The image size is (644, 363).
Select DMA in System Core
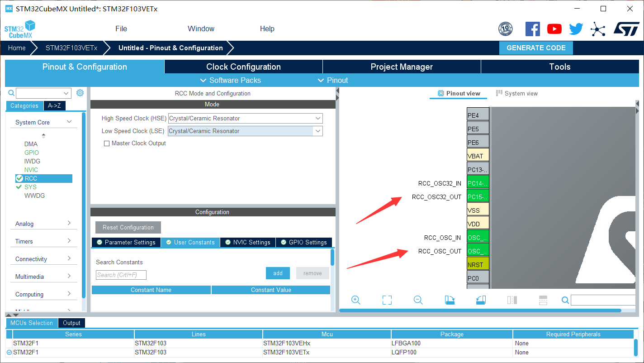(31, 144)
